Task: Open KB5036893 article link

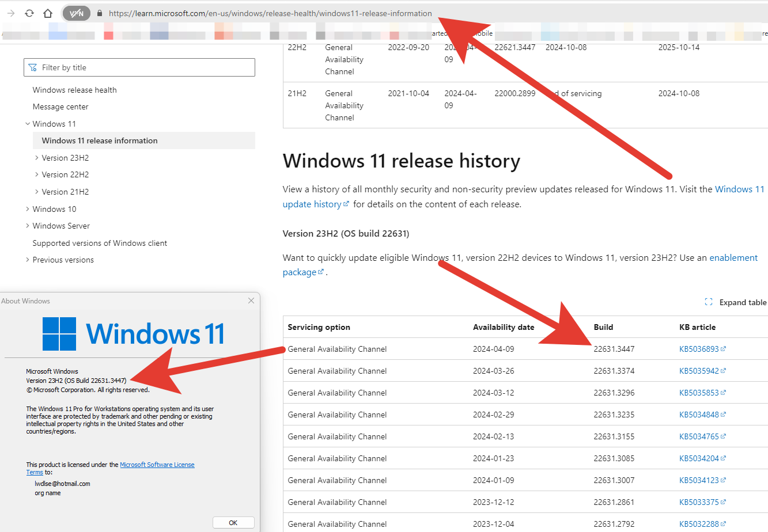Action: (702, 349)
